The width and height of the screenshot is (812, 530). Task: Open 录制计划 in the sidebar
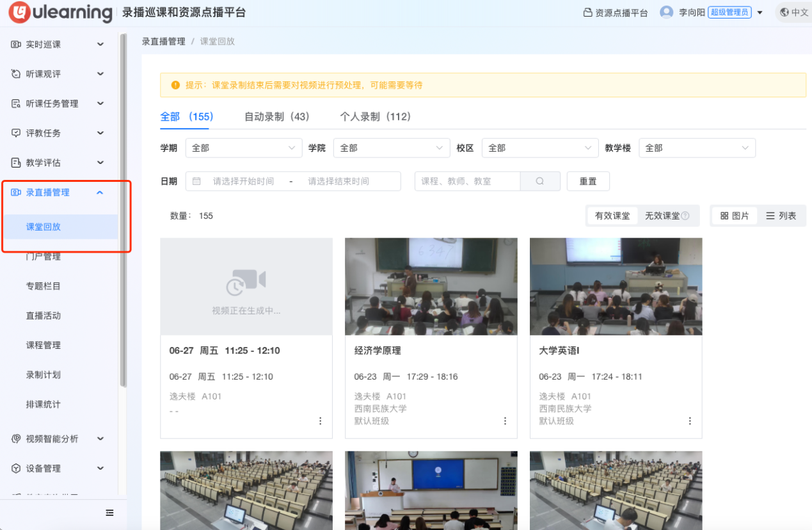point(44,374)
